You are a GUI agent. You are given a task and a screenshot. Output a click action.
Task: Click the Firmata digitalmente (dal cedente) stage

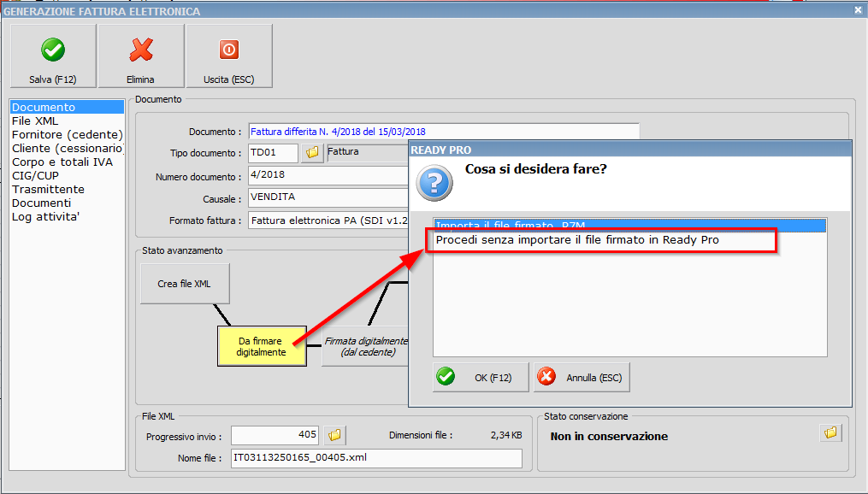(x=365, y=346)
